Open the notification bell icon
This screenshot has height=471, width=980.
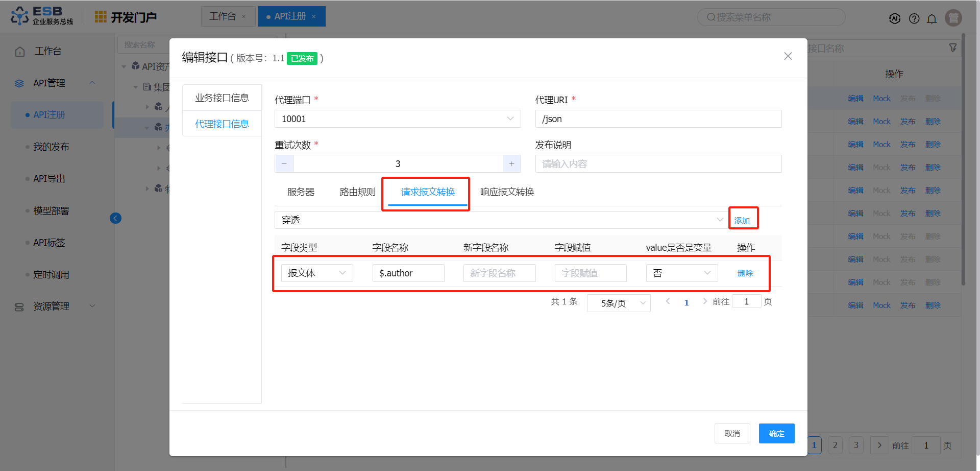pyautogui.click(x=932, y=19)
